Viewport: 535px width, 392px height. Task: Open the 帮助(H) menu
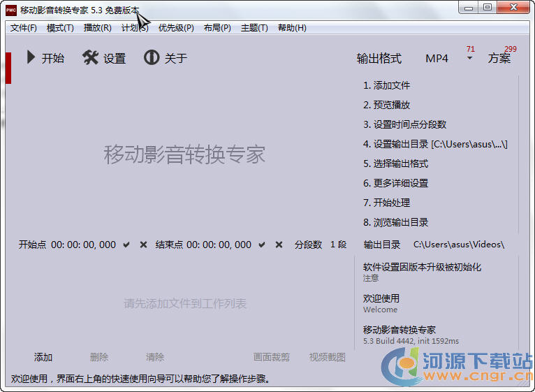click(292, 28)
